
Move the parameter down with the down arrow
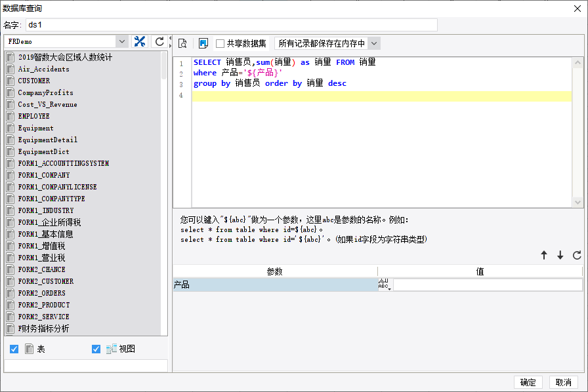560,255
